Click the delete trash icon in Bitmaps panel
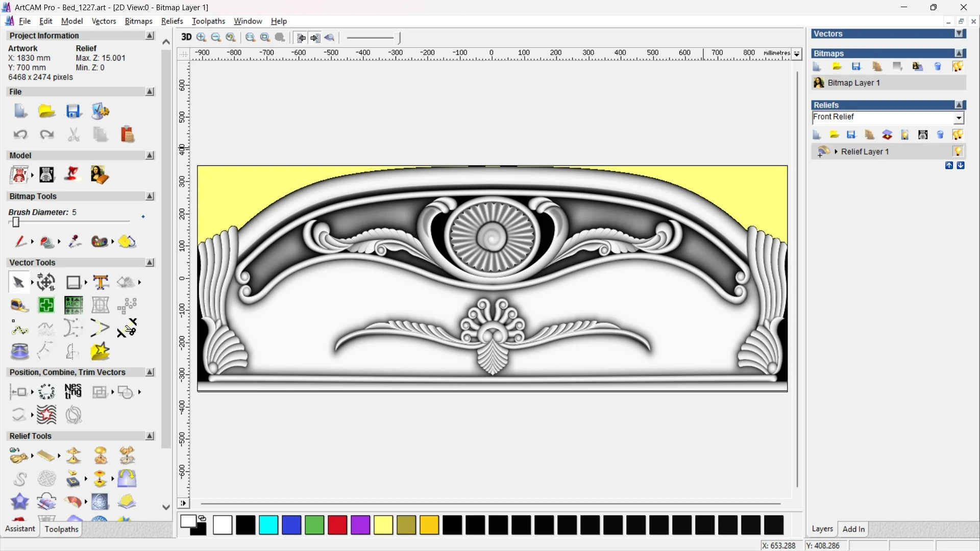The image size is (980, 551). point(938,67)
